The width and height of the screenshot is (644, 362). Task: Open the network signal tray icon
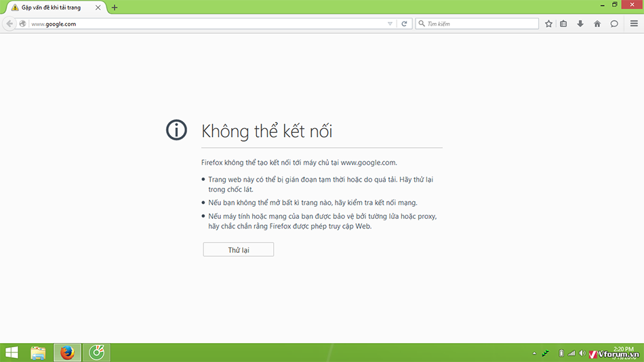pos(571,353)
